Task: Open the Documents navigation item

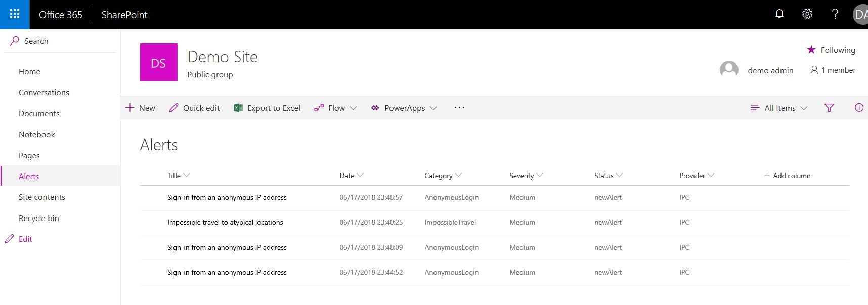Action: point(39,113)
